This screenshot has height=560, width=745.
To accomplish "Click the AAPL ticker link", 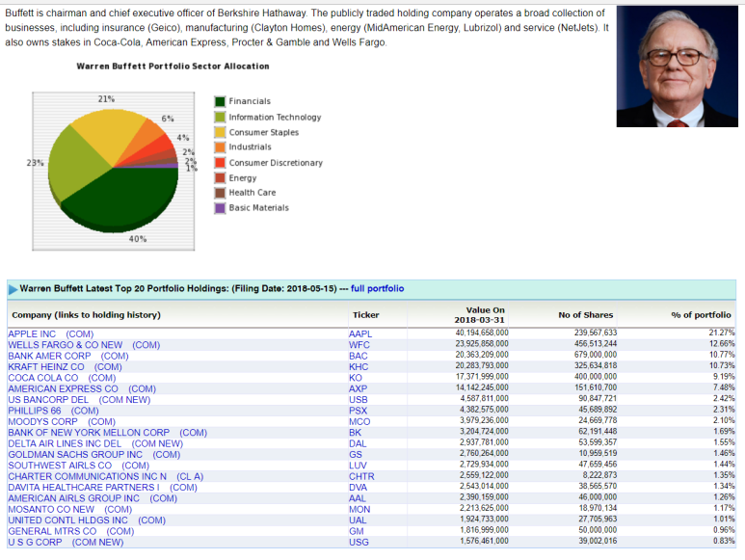I will pyautogui.click(x=360, y=333).
